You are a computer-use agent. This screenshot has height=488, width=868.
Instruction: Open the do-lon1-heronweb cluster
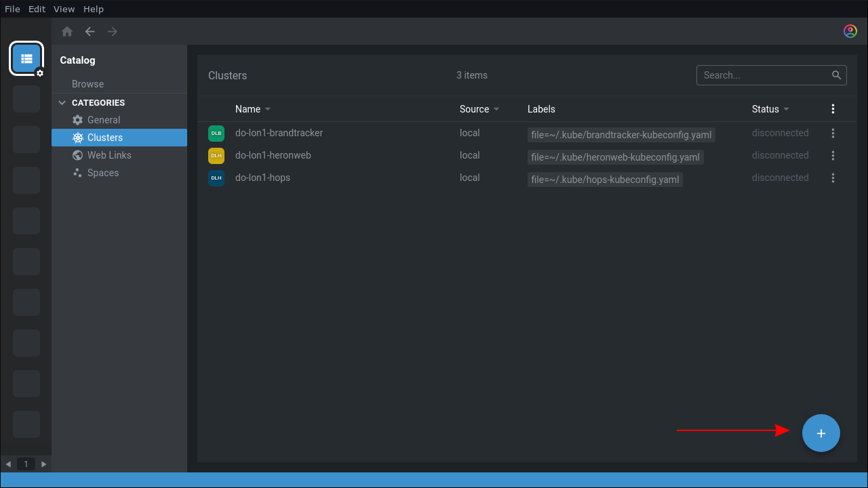click(273, 155)
